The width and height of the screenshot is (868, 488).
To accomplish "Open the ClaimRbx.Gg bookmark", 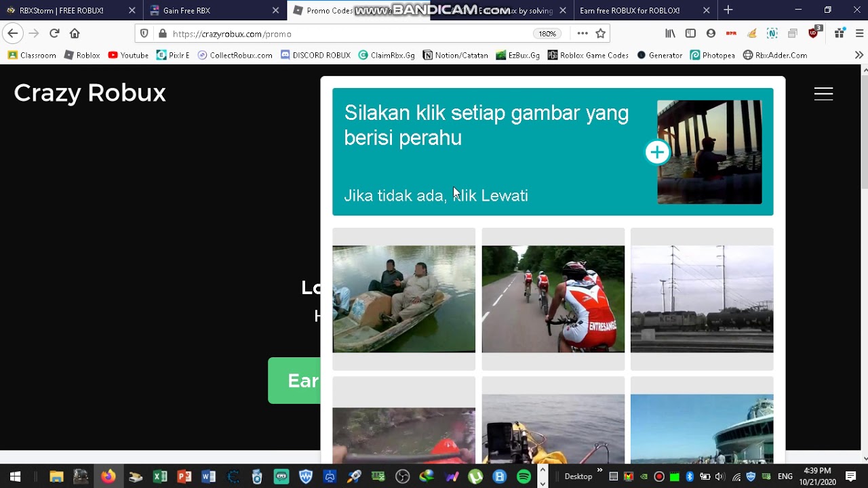I will click(x=387, y=55).
